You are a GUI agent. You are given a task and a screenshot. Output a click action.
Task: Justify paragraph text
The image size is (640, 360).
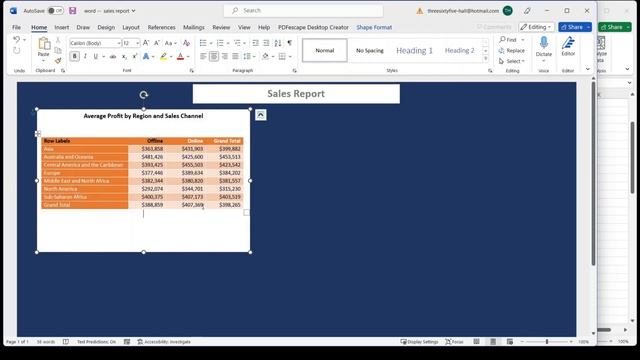click(x=236, y=56)
